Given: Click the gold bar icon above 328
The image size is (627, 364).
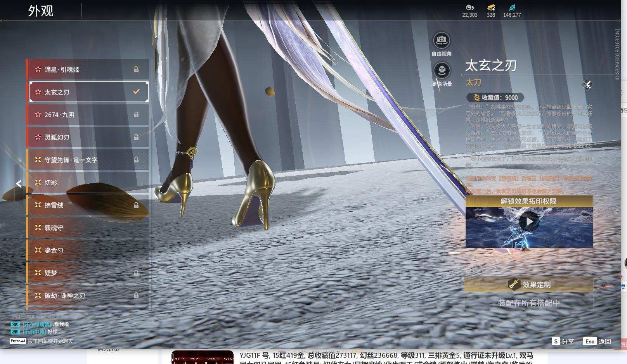Looking at the screenshot, I should point(491,7).
